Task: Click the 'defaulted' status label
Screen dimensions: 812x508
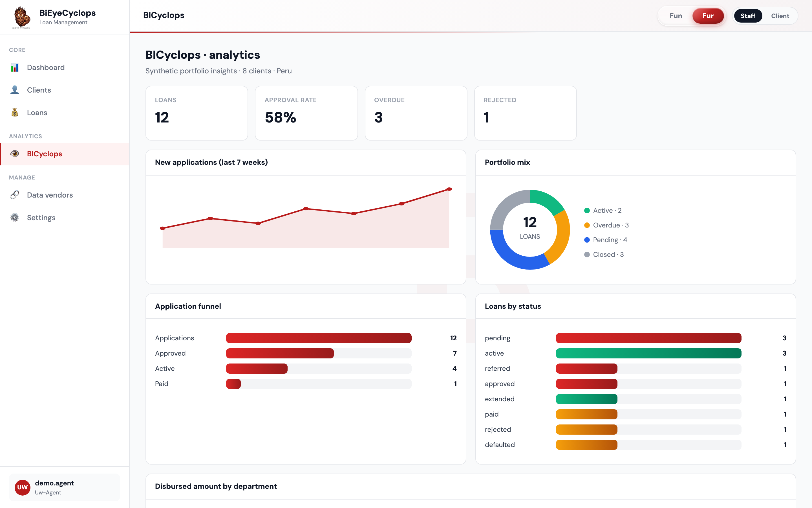Action: tap(500, 445)
